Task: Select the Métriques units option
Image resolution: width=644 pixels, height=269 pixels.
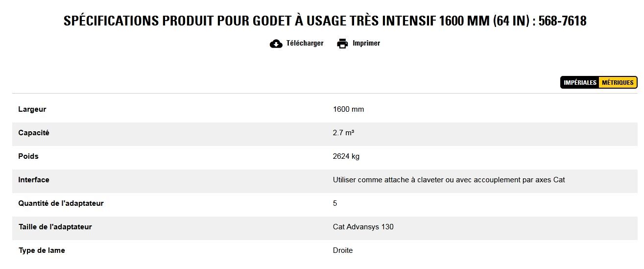Action: (618, 83)
